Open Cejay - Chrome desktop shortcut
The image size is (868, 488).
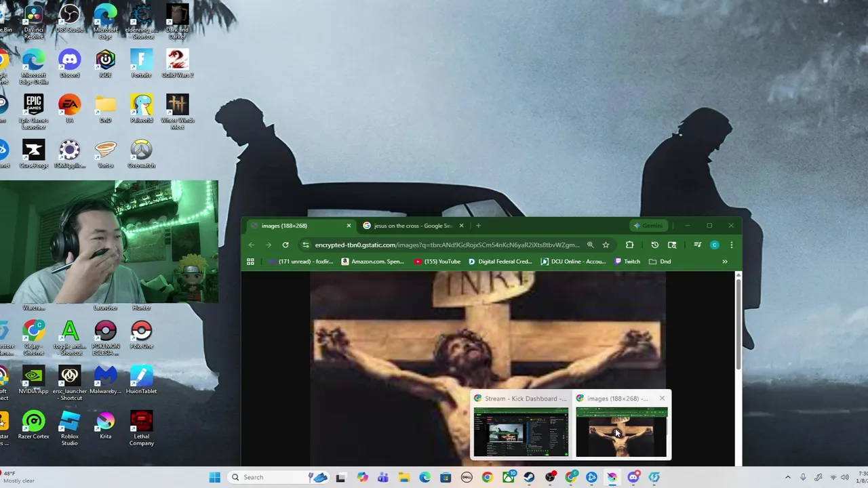point(33,338)
